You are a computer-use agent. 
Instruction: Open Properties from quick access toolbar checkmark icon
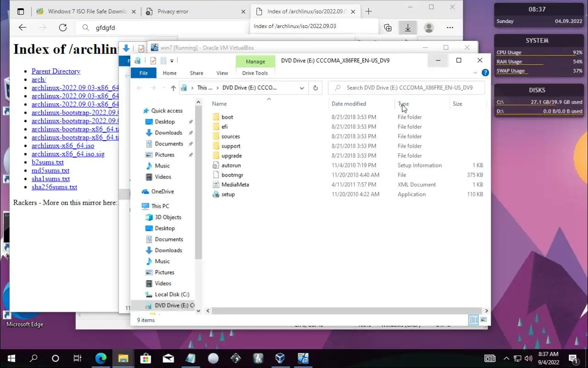coord(153,60)
